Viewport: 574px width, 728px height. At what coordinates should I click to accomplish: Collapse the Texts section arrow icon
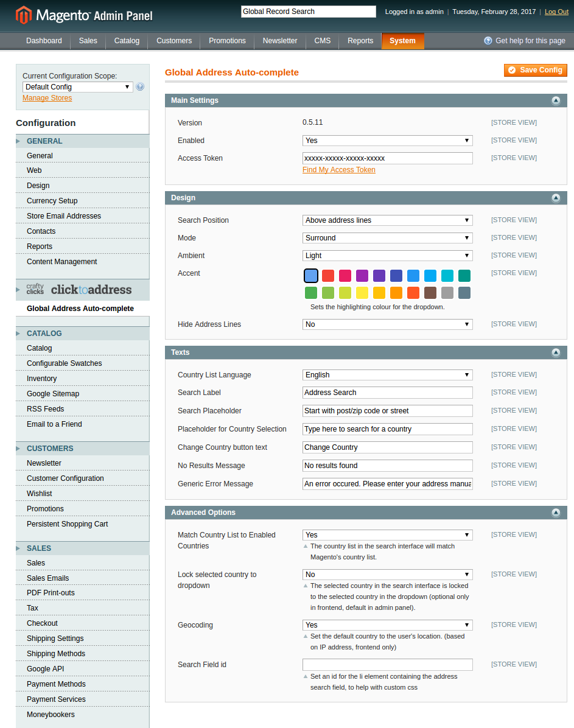(556, 353)
